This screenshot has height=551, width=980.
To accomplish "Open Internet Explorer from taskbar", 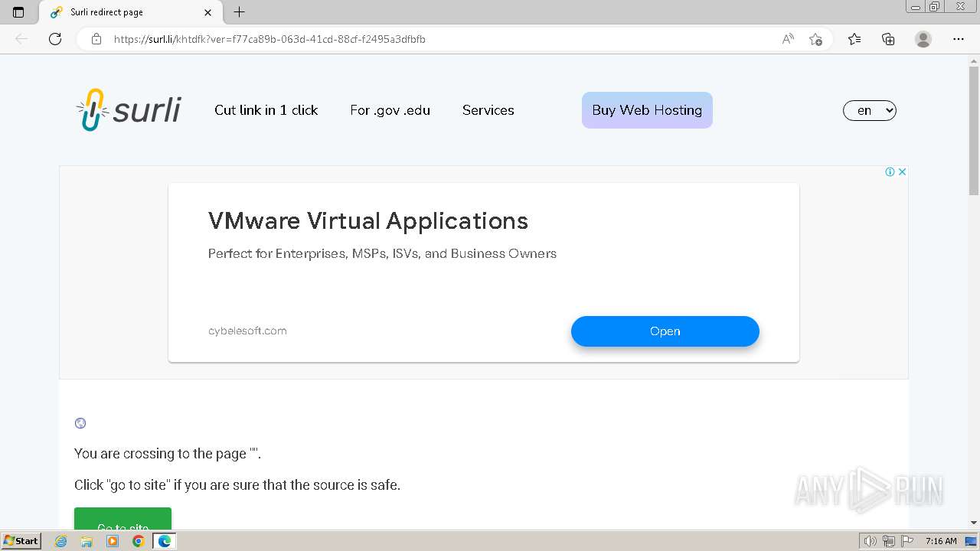I will 61,541.
